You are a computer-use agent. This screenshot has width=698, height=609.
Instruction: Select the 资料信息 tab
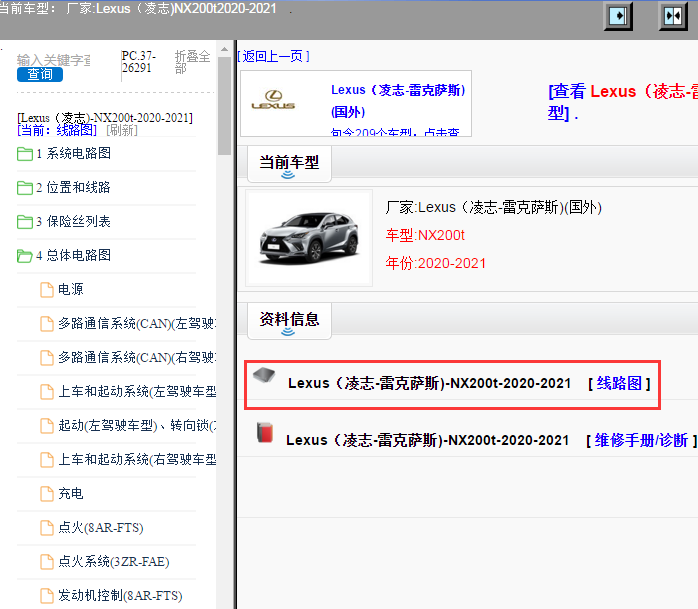(x=289, y=321)
